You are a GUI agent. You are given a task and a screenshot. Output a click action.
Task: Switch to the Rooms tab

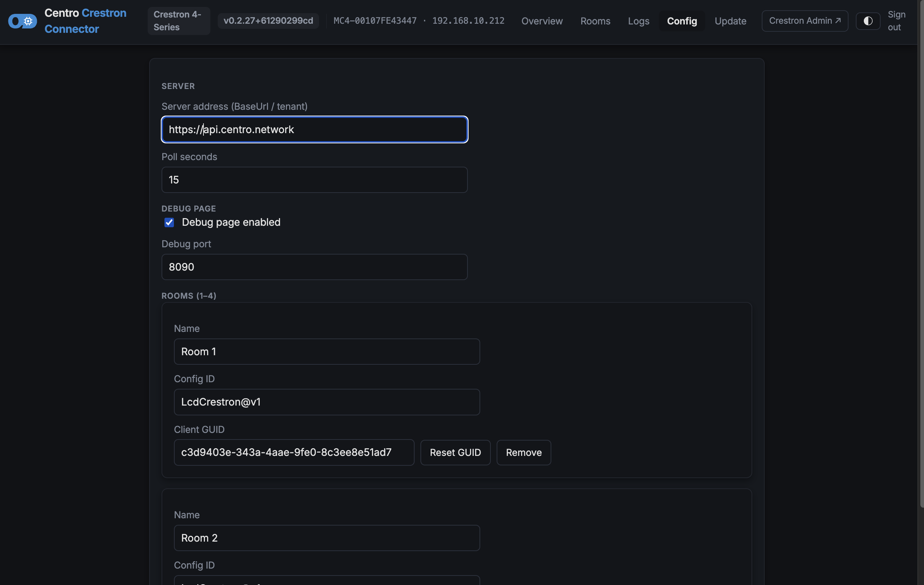595,21
